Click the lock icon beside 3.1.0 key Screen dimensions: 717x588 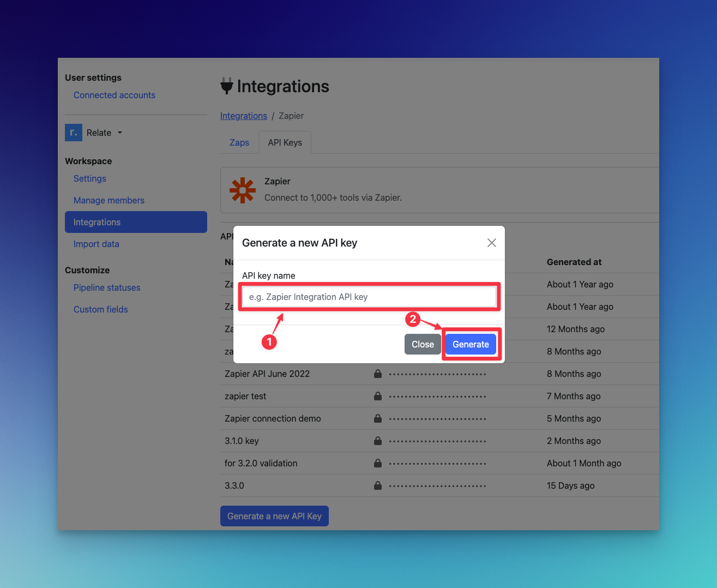pos(378,441)
